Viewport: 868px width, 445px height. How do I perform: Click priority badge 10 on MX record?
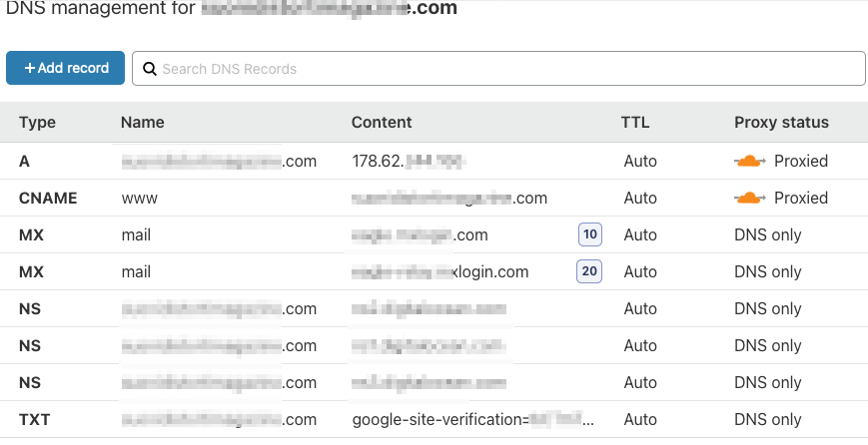coord(589,234)
